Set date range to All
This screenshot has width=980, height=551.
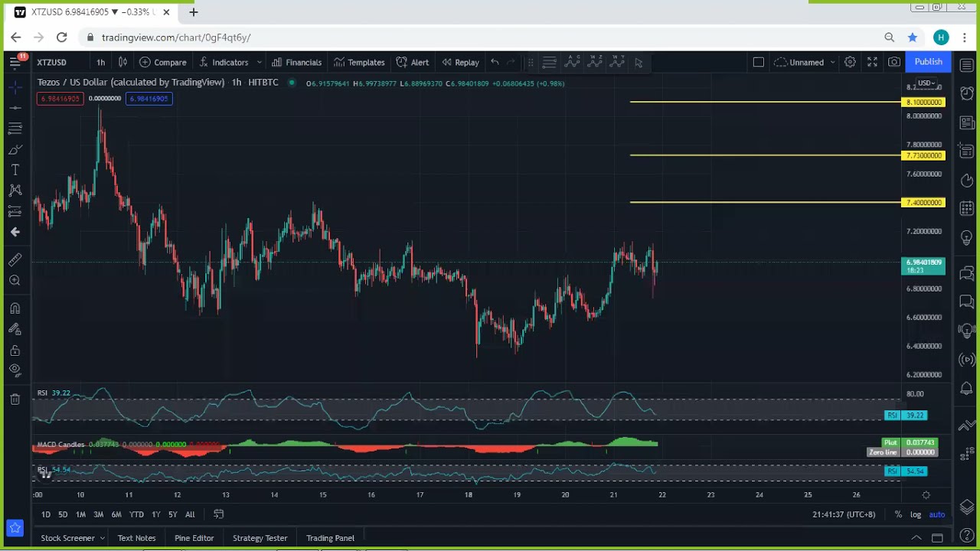point(190,514)
